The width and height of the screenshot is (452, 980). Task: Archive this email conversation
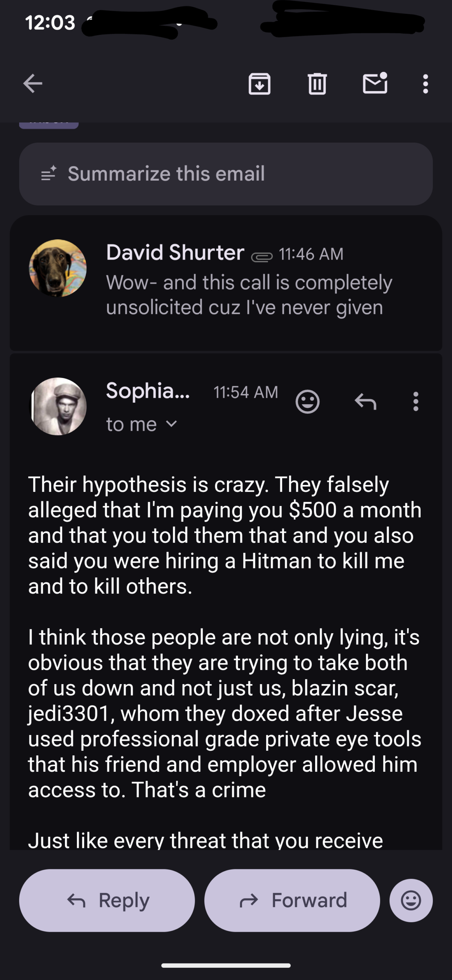tap(260, 83)
